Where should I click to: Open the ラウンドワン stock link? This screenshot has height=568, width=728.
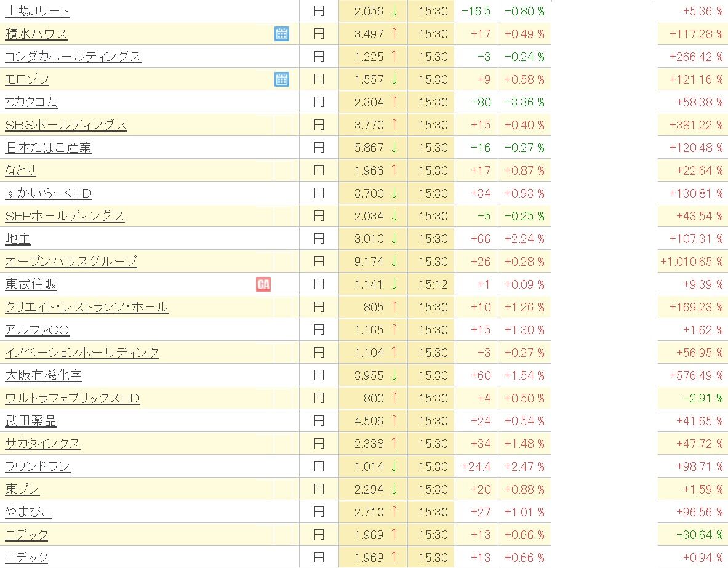(x=38, y=466)
